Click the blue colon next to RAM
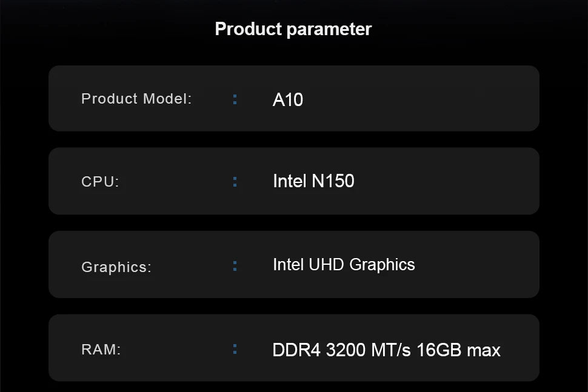This screenshot has width=588, height=392. (x=235, y=349)
